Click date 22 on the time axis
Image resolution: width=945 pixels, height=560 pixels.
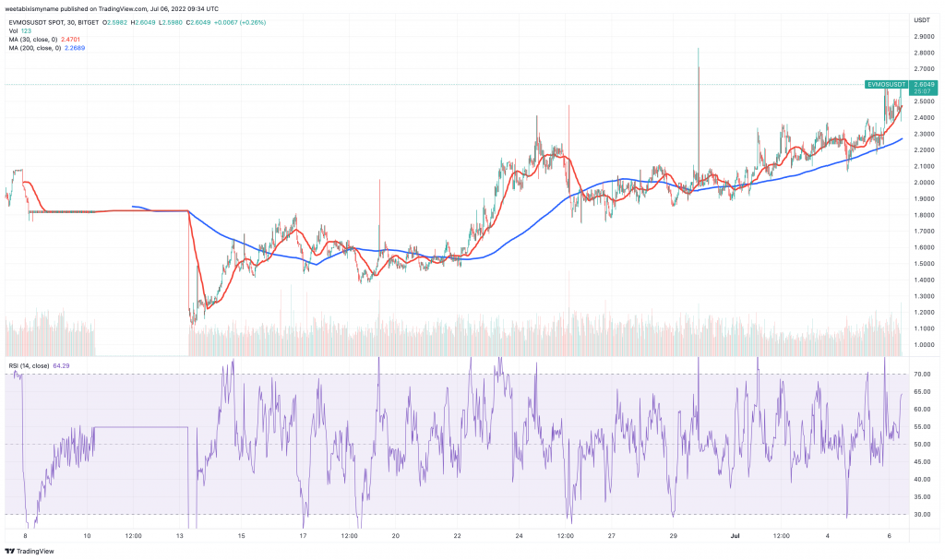click(458, 535)
